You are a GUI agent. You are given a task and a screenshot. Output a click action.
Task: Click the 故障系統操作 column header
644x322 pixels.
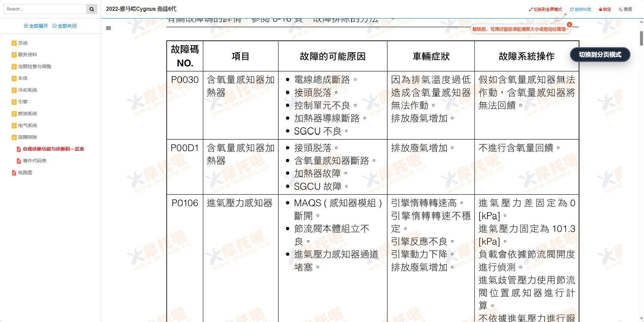click(x=527, y=56)
